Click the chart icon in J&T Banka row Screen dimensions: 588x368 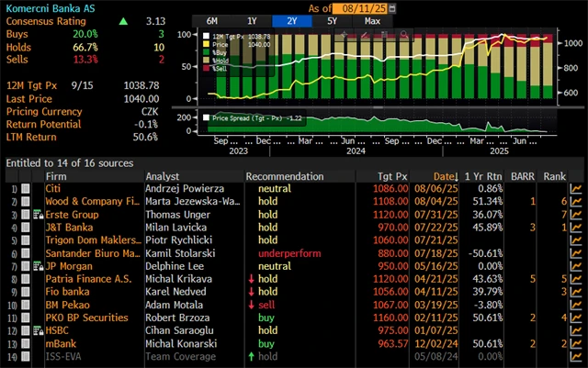(576, 227)
